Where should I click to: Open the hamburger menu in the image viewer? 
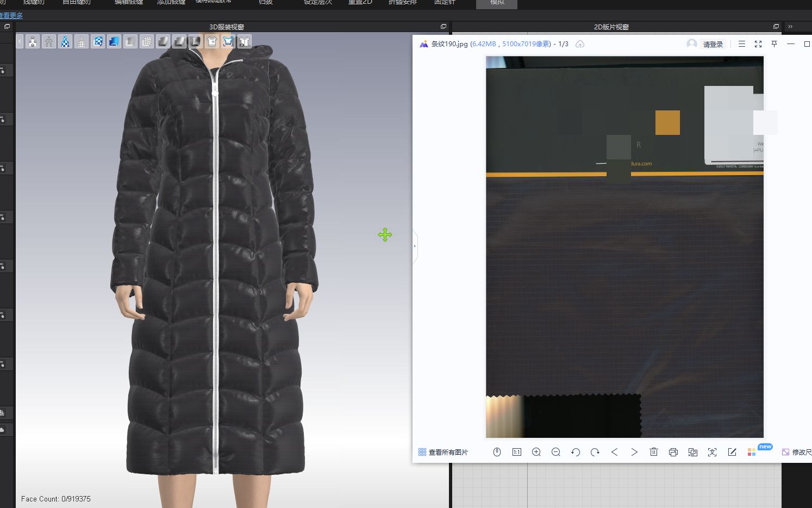pyautogui.click(x=741, y=44)
